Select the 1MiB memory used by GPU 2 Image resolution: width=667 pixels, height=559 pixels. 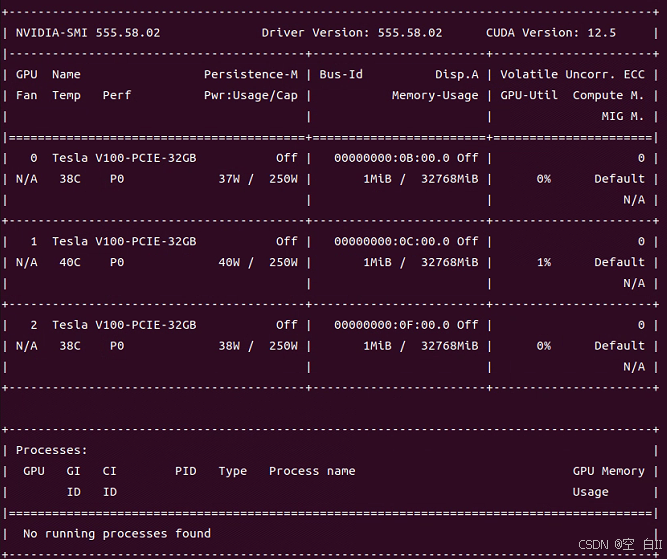tap(377, 346)
